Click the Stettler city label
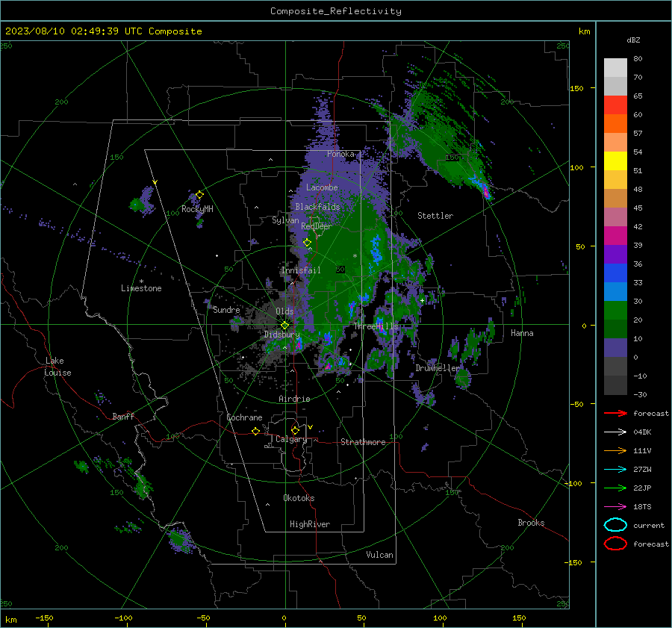The width and height of the screenshot is (672, 628). [435, 216]
